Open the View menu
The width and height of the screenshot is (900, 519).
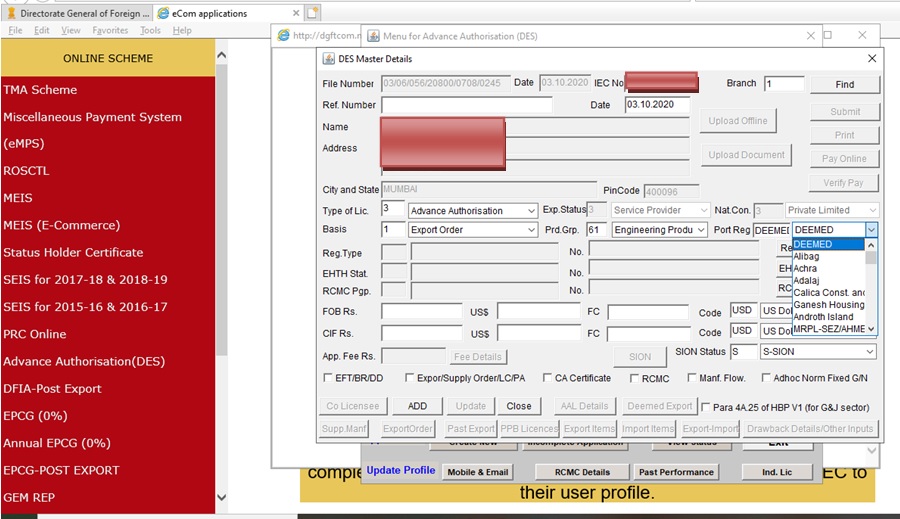[71, 30]
